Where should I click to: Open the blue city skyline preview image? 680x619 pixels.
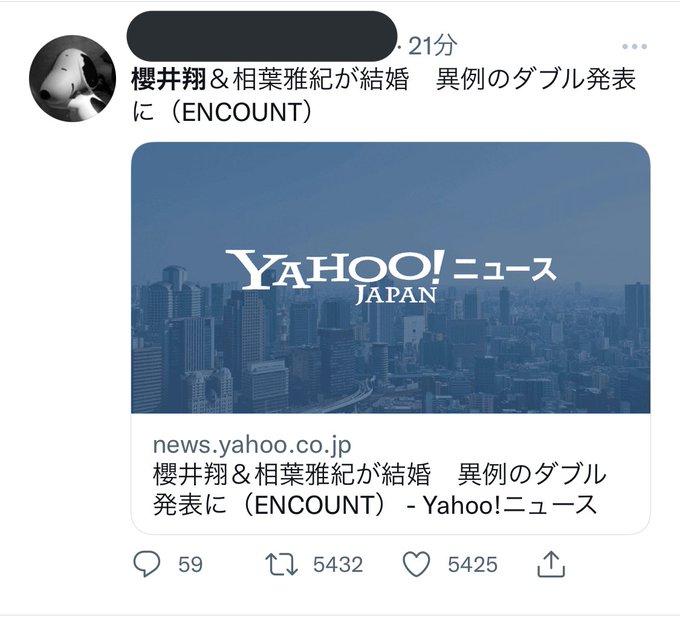coord(390,278)
